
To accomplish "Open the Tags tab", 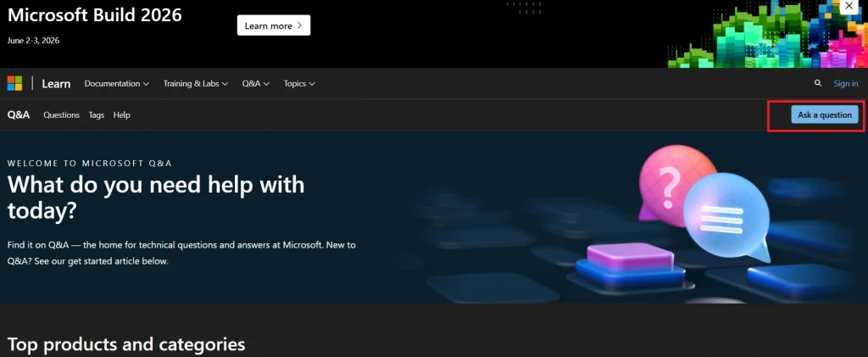I will pyautogui.click(x=97, y=115).
